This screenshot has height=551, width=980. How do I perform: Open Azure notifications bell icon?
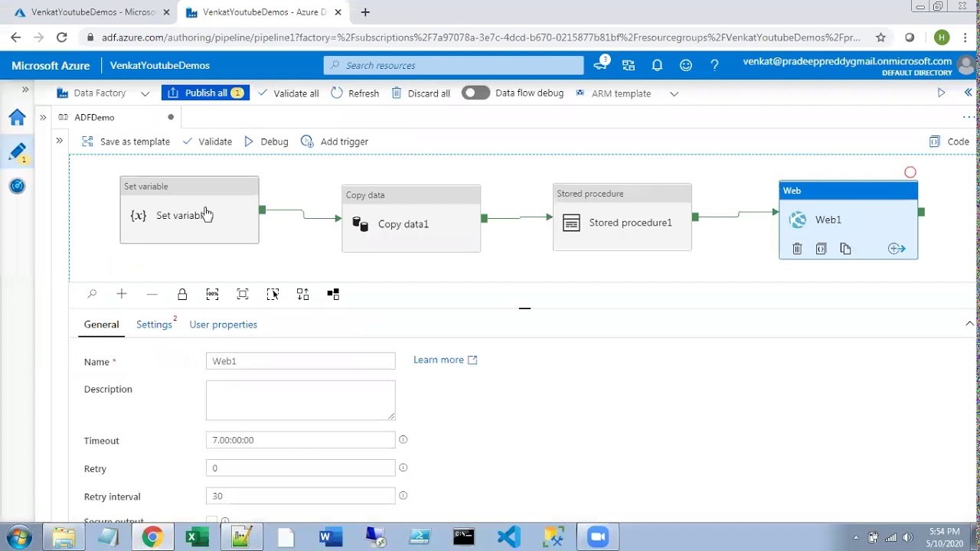657,66
